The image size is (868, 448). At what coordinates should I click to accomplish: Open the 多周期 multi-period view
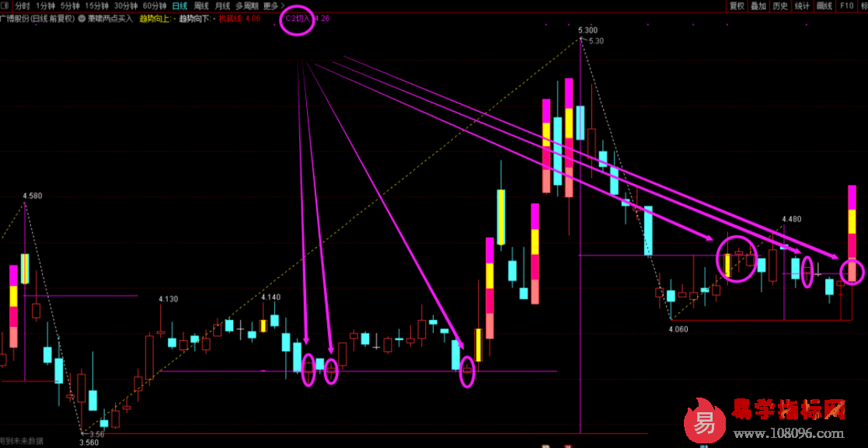point(247,5)
